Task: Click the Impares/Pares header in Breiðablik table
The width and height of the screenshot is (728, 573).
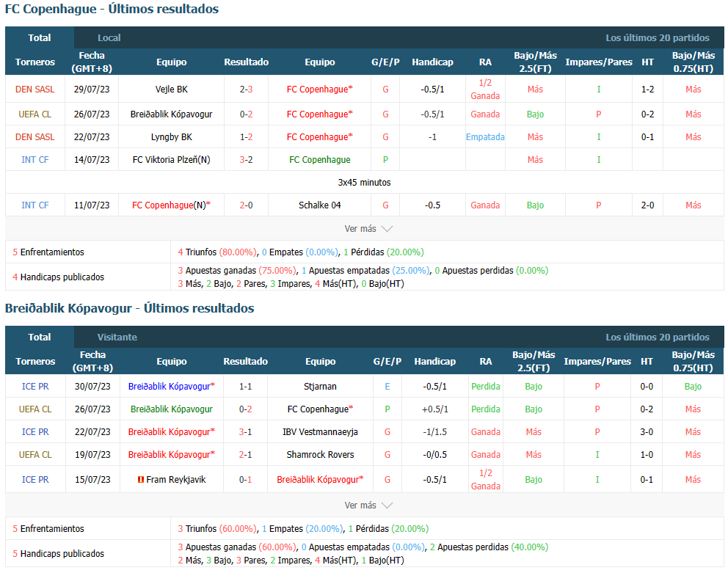Action: pyautogui.click(x=597, y=361)
